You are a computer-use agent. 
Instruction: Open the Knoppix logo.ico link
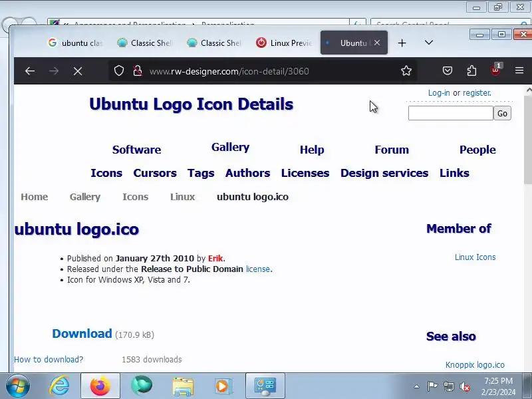point(475,364)
